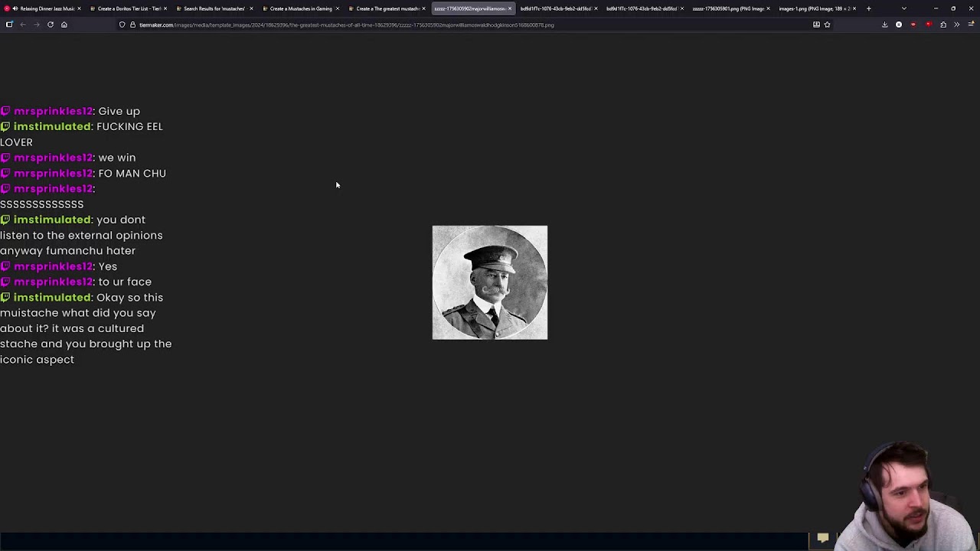Open a new browser tab
This screenshot has width=980, height=551.
(868, 8)
